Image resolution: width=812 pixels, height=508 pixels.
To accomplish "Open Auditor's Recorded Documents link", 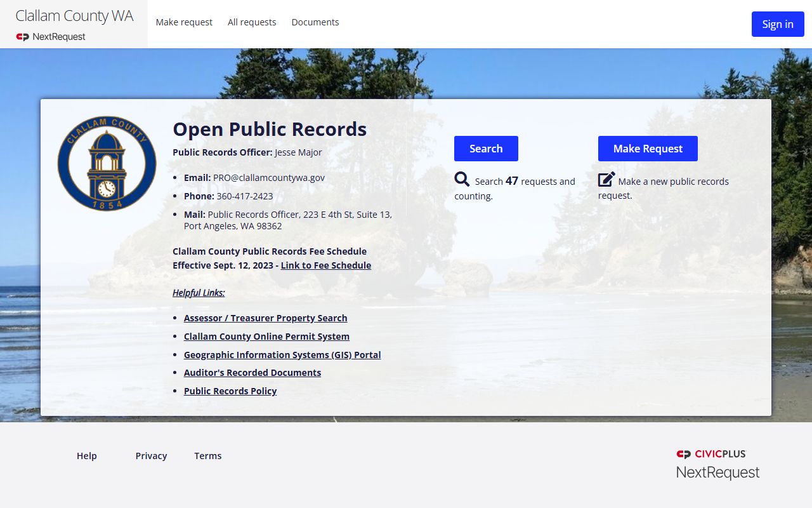I will coord(252,373).
